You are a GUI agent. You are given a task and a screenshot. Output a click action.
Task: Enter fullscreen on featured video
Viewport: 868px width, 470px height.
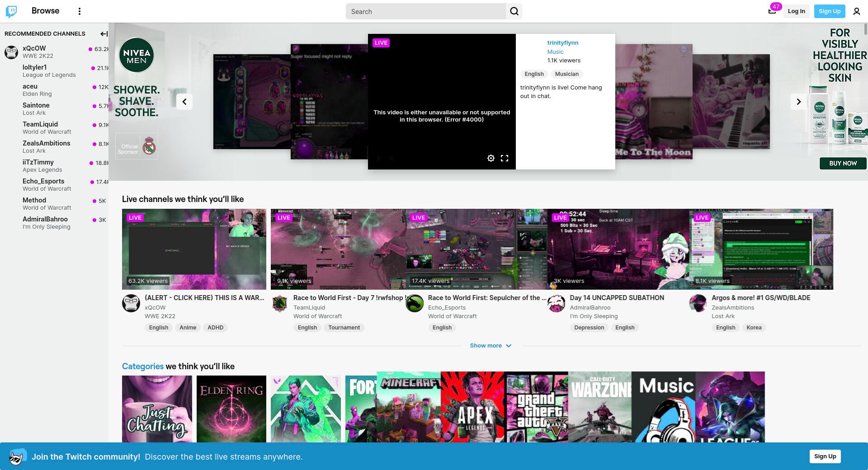point(505,158)
